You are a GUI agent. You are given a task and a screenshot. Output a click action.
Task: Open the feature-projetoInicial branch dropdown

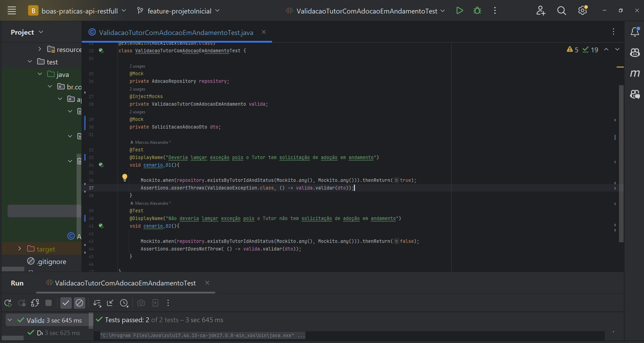click(178, 11)
